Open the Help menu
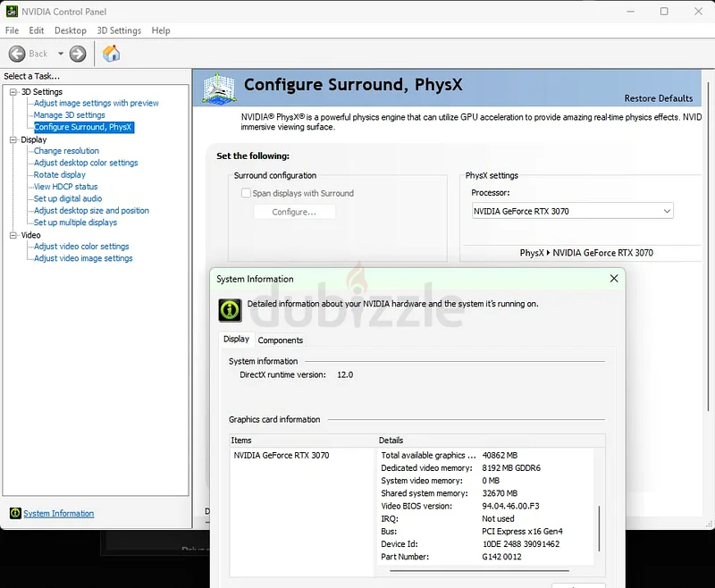 pos(161,30)
